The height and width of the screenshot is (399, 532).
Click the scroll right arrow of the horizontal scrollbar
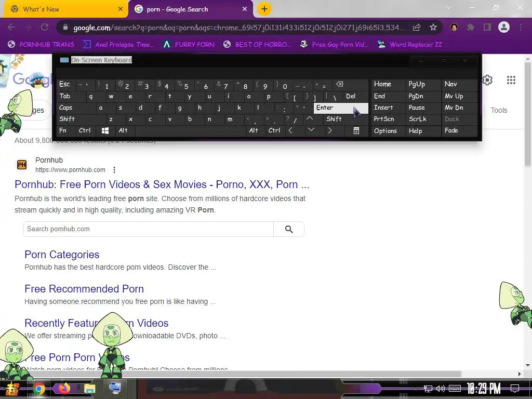coord(519,374)
